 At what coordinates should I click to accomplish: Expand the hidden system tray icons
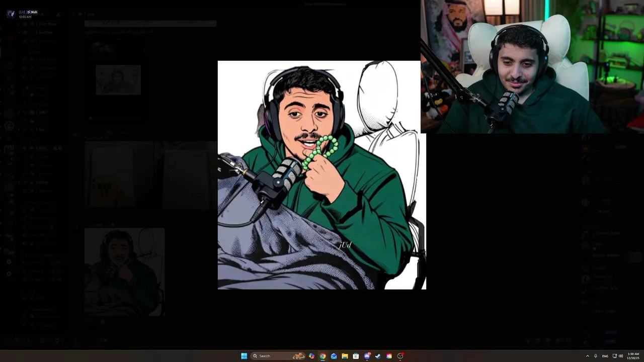587,356
